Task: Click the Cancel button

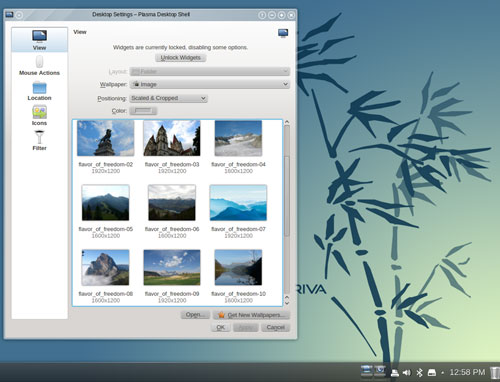Action: pyautogui.click(x=275, y=327)
